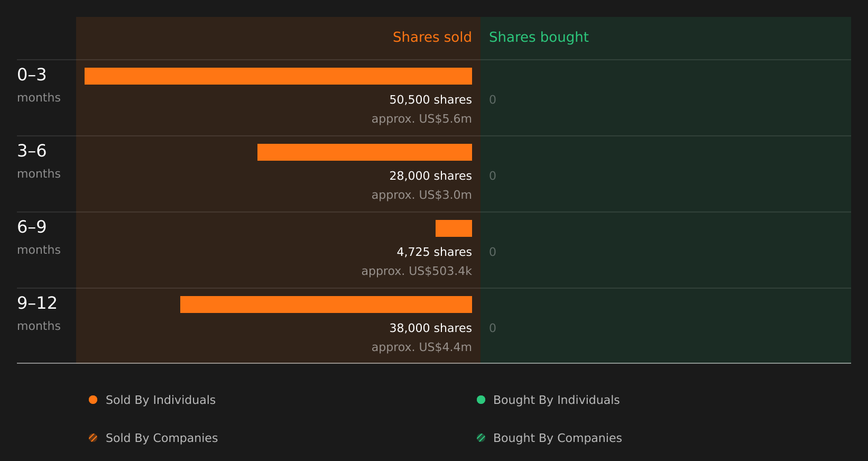Select the Sold By Companies legend label
Viewport: 868px width, 461px height.
[x=162, y=438]
